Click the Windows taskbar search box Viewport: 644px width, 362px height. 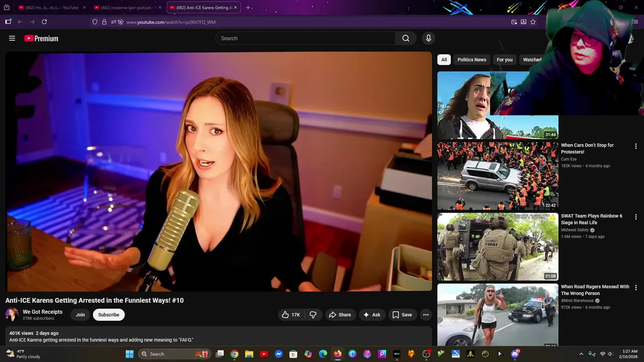(174, 354)
